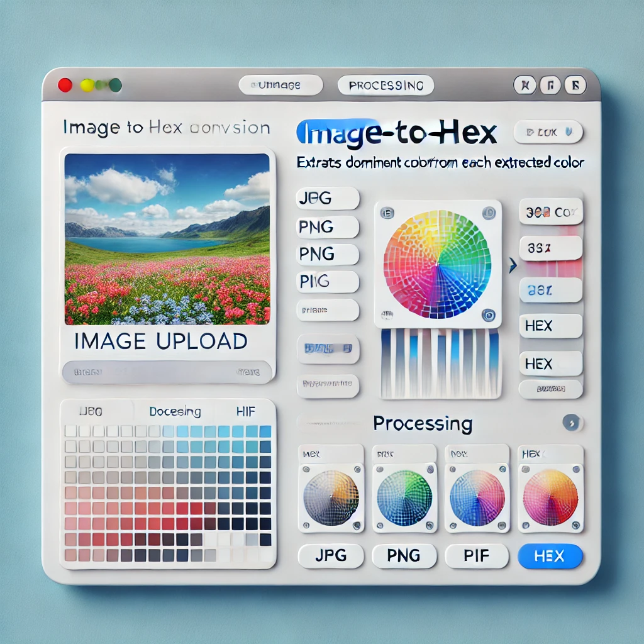This screenshot has width=644, height=644.
Task: Choose the JPG option in the format list
Action: click(328, 198)
